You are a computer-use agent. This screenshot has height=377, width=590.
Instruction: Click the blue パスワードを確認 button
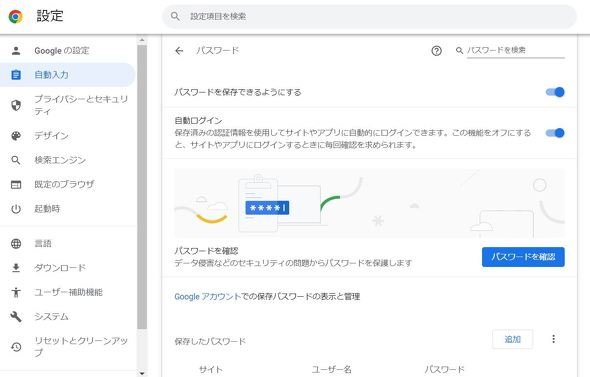pyautogui.click(x=523, y=257)
